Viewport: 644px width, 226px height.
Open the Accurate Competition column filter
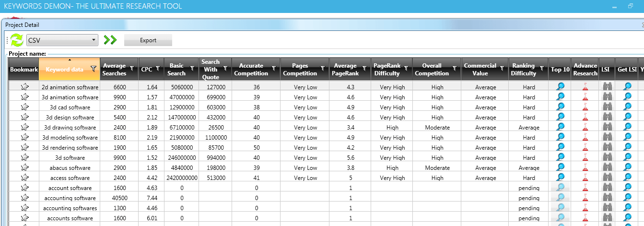coord(273,69)
